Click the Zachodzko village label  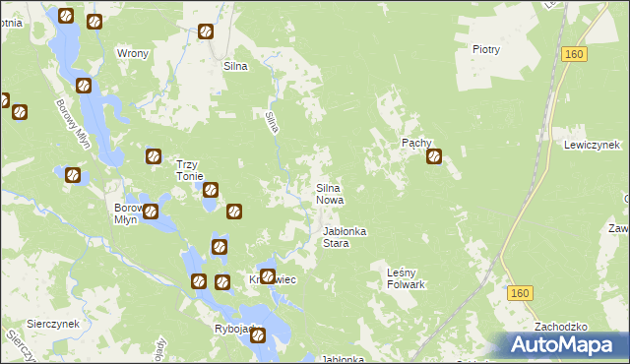point(561,327)
